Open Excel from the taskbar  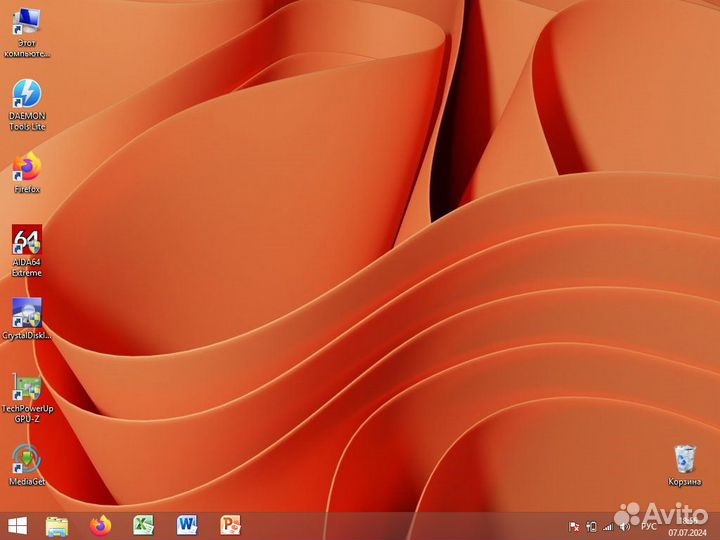144,525
